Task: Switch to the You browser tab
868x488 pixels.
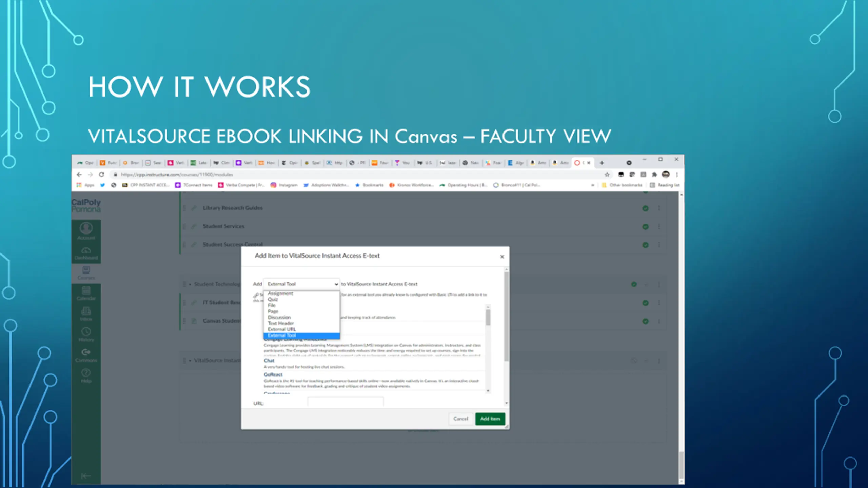Action: click(403, 163)
